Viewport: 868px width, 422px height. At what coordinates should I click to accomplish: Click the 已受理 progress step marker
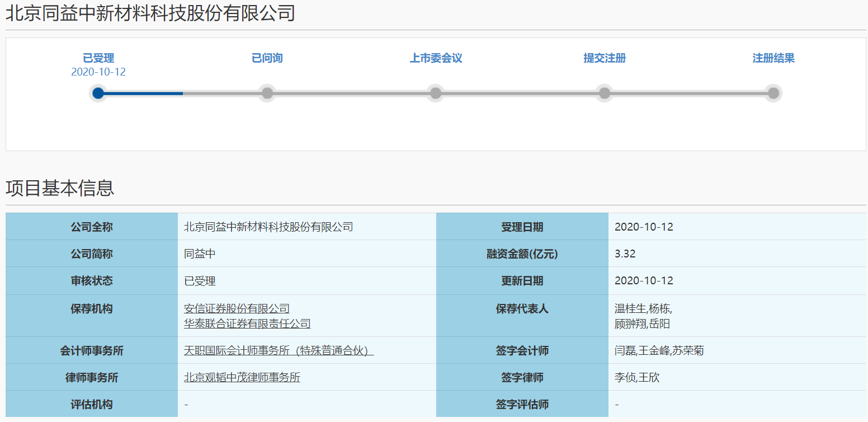click(98, 93)
